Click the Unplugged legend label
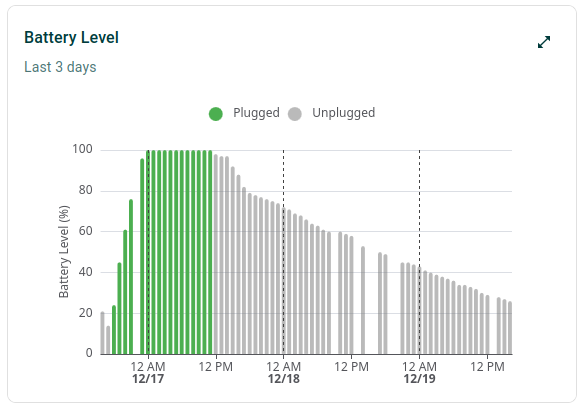This screenshot has width=584, height=407. tap(343, 113)
